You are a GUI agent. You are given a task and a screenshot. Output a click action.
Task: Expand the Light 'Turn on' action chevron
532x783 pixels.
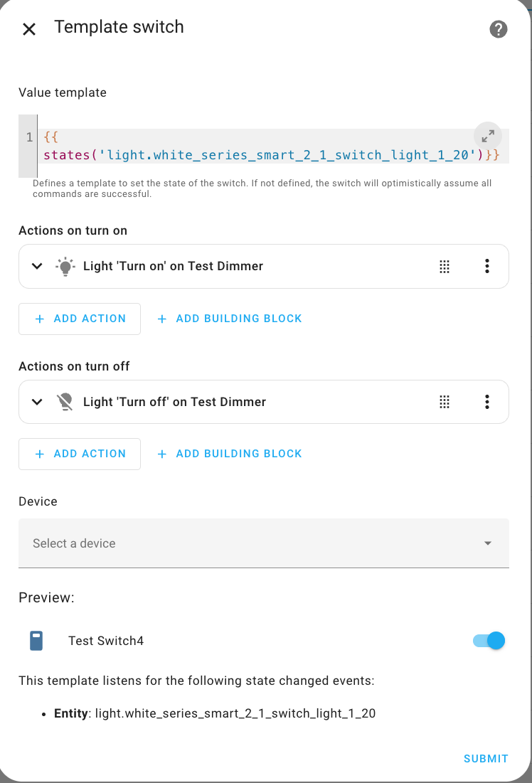[x=37, y=266]
